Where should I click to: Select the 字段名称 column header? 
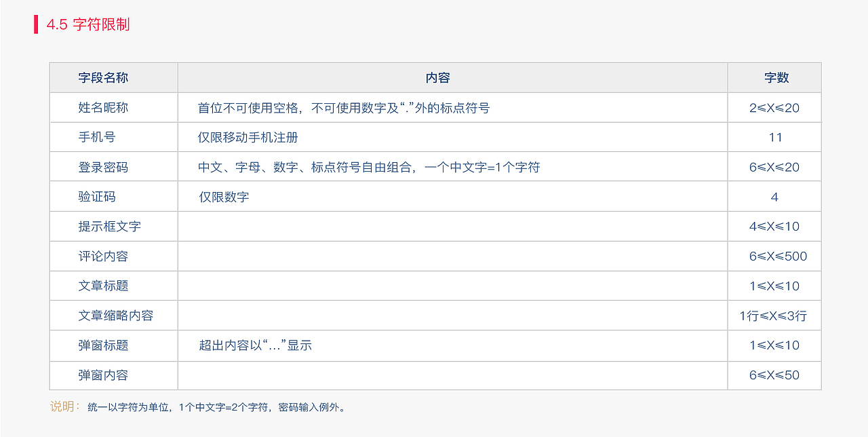coord(103,78)
